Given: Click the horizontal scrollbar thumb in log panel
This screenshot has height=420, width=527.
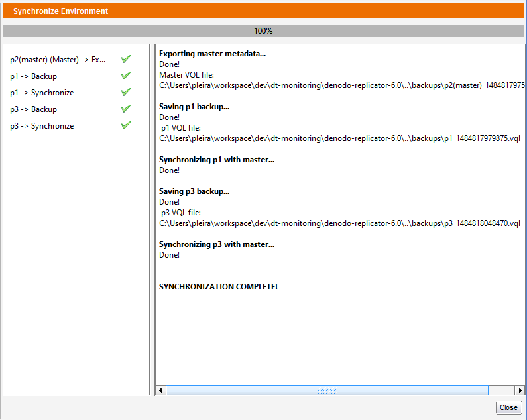Looking at the screenshot, I should [327, 390].
